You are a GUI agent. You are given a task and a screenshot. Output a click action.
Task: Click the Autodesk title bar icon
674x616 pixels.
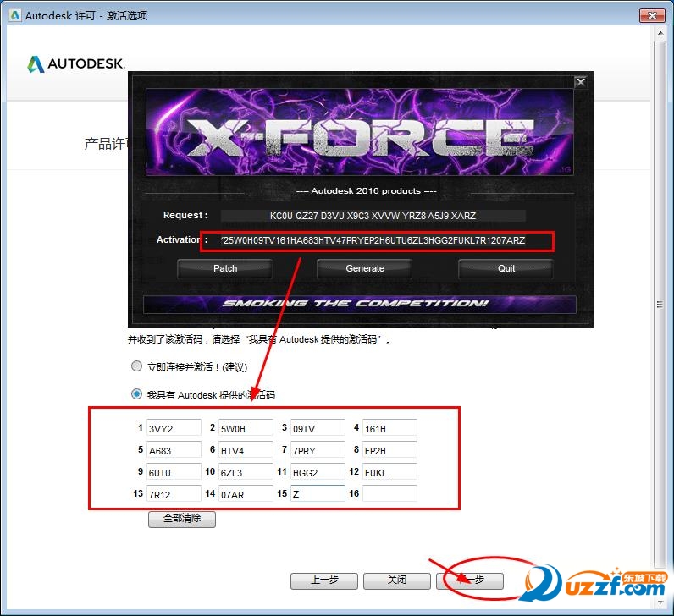tap(13, 14)
